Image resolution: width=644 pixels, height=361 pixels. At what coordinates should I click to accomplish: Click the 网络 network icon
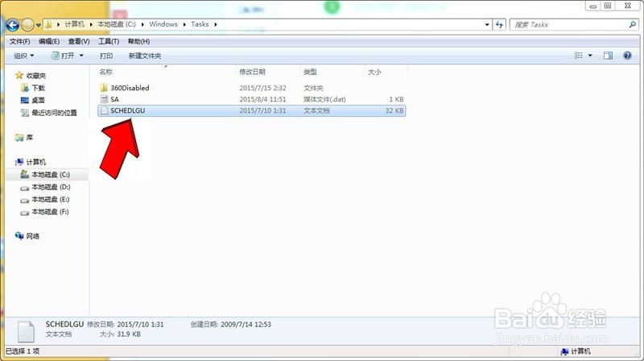point(19,235)
